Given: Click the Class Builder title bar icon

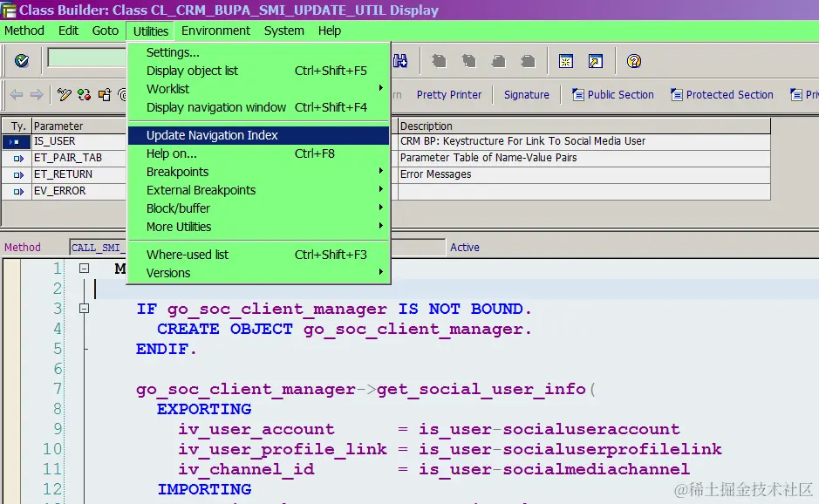Looking at the screenshot, I should pyautogui.click(x=9, y=10).
